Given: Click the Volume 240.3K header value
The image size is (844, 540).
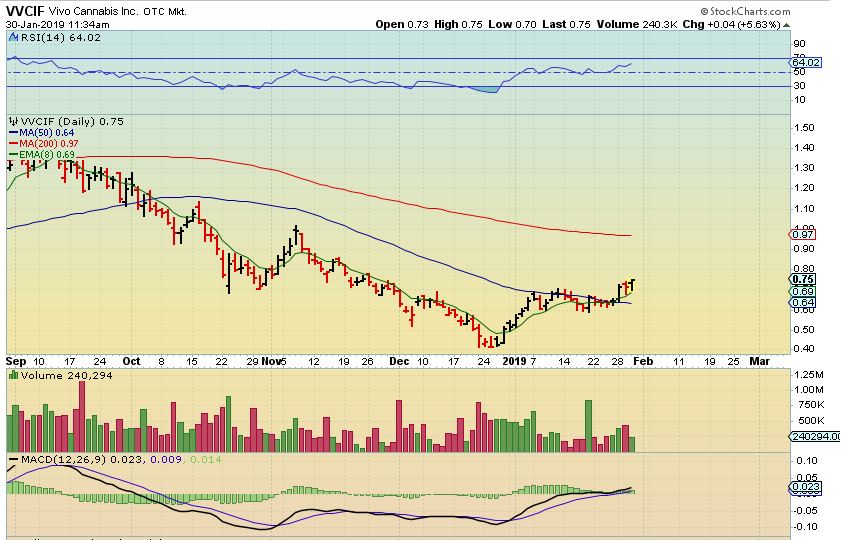Looking at the screenshot, I should coord(637,24).
